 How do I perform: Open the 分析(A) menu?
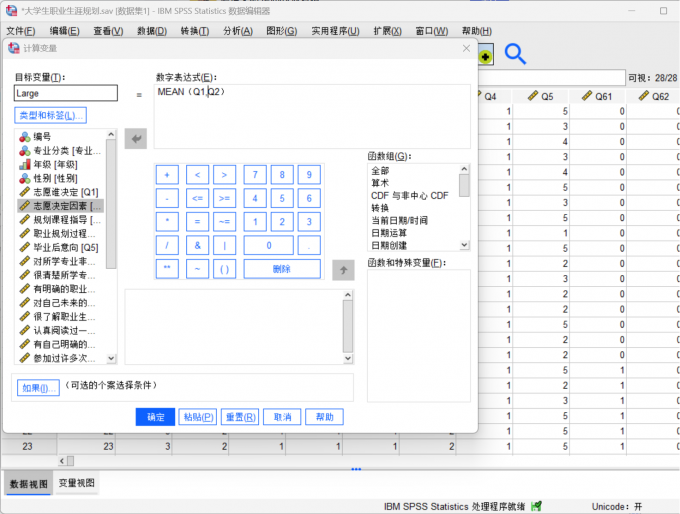tap(238, 31)
